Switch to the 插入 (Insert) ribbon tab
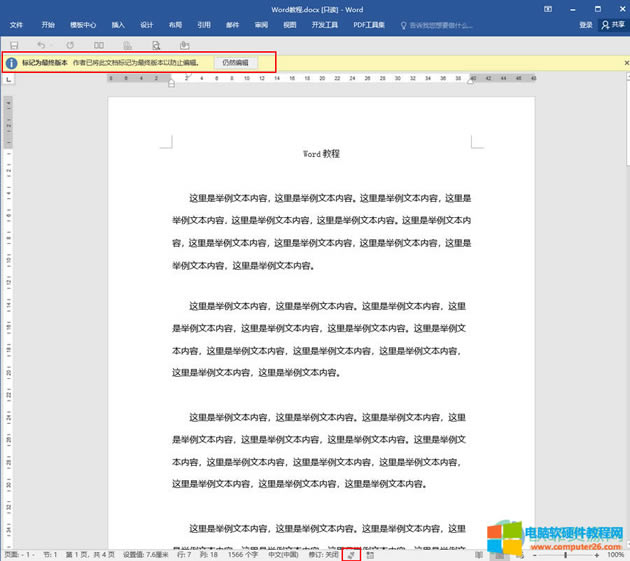This screenshot has height=561, width=630. click(x=118, y=25)
